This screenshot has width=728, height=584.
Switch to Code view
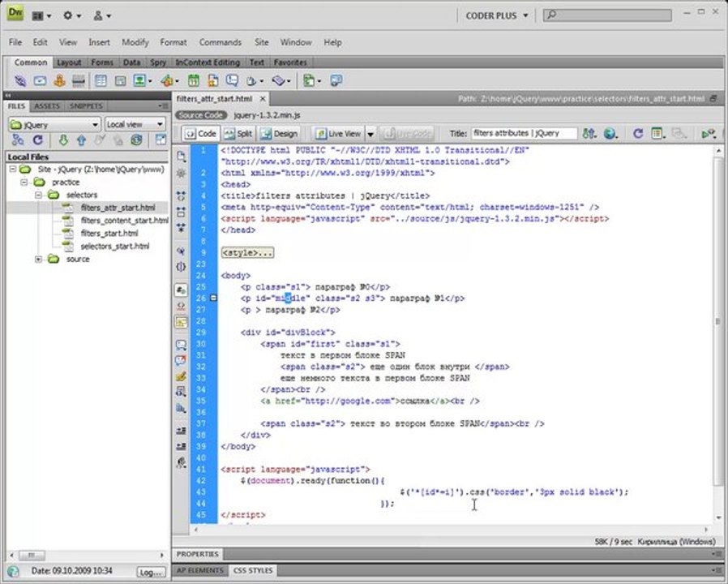[200, 134]
